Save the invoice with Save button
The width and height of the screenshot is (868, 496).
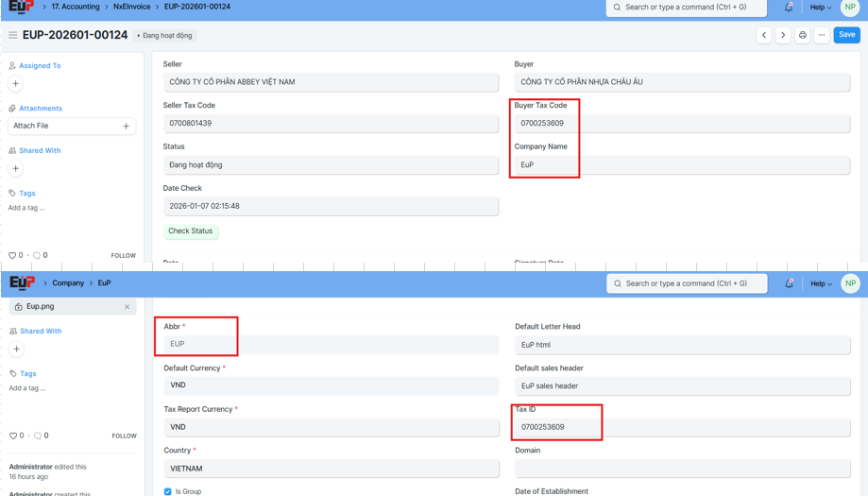(846, 35)
